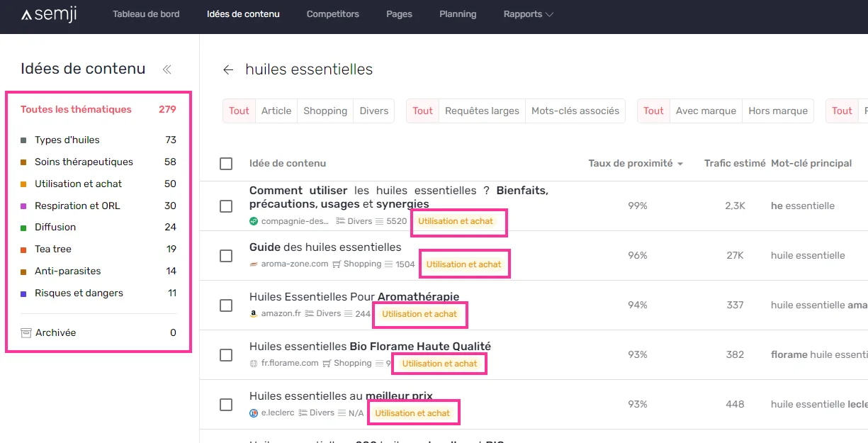Filter by Requêtes larges

(x=482, y=111)
